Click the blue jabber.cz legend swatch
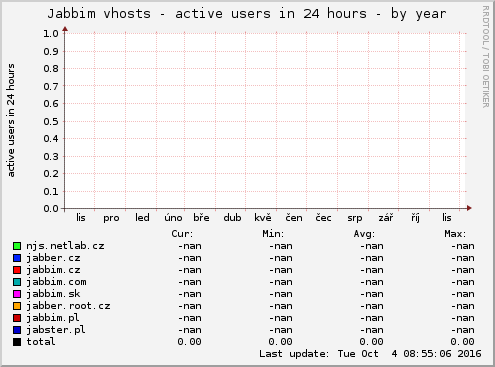Viewport: 495px width, 367px height. (17, 258)
